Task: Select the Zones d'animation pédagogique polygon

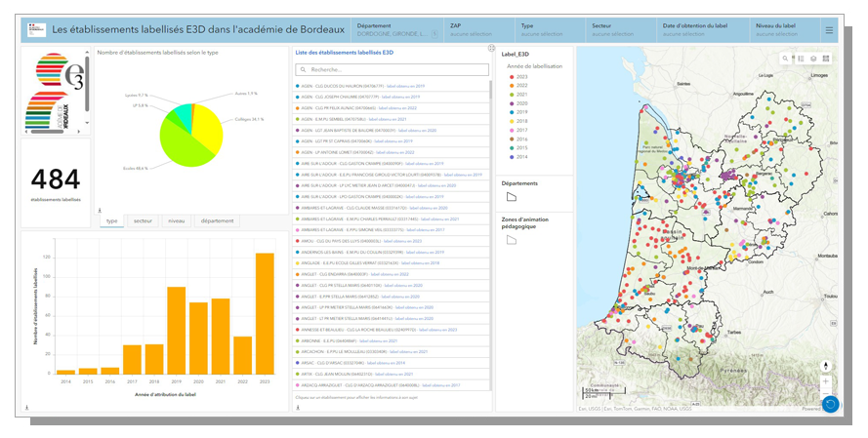Action: click(511, 240)
